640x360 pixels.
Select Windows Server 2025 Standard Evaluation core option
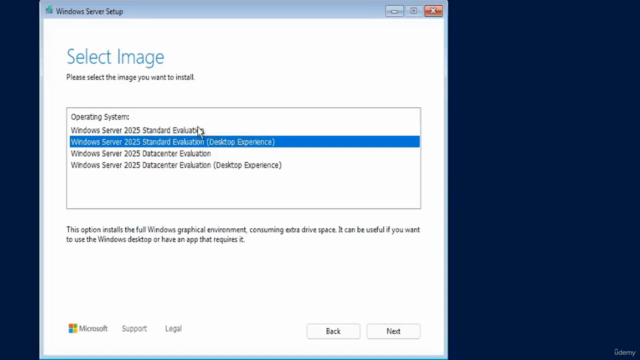(x=244, y=130)
